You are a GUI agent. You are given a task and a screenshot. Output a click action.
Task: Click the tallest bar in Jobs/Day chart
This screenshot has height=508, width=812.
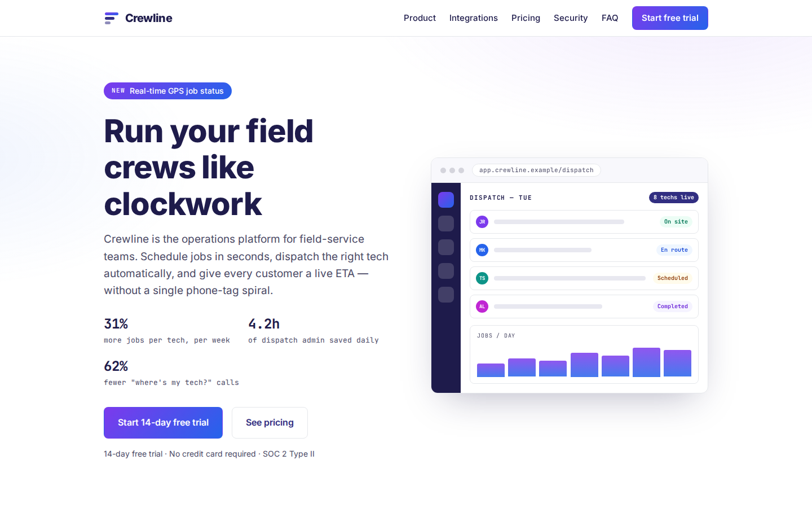tap(646, 362)
